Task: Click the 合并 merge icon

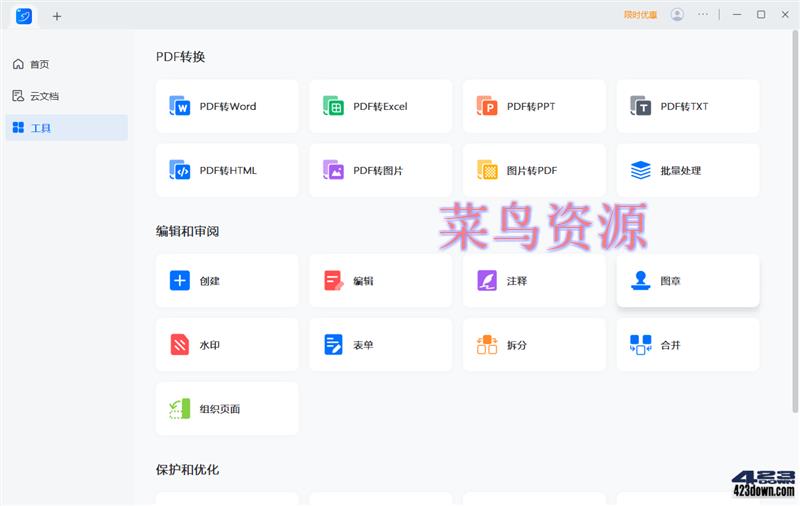Action: [640, 345]
